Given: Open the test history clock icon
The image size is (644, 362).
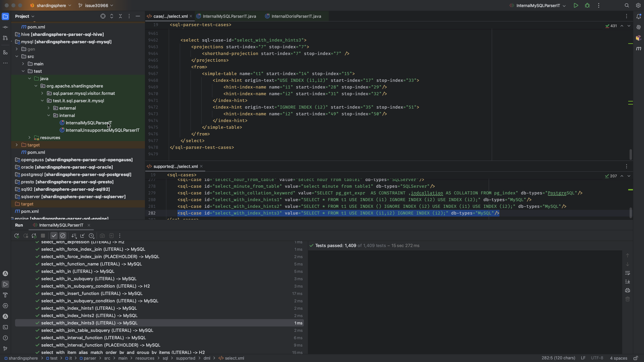Looking at the screenshot, I should point(91,236).
